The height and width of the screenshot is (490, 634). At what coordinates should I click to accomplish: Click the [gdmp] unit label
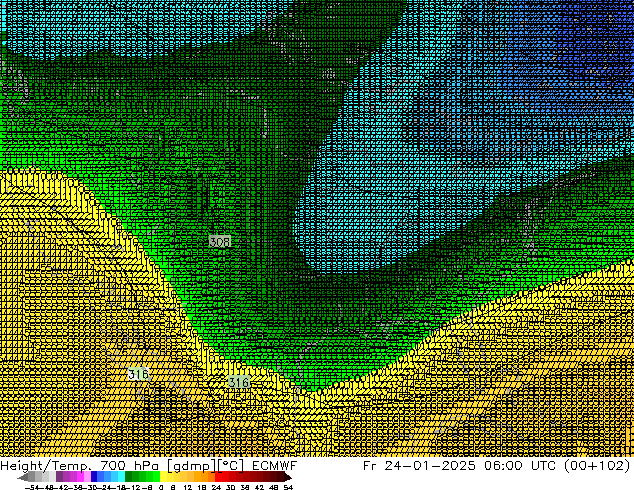(191, 466)
